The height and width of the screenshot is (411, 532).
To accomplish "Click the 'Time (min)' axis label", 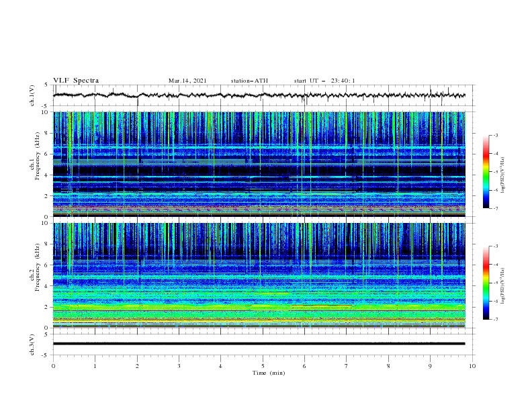I will (269, 373).
